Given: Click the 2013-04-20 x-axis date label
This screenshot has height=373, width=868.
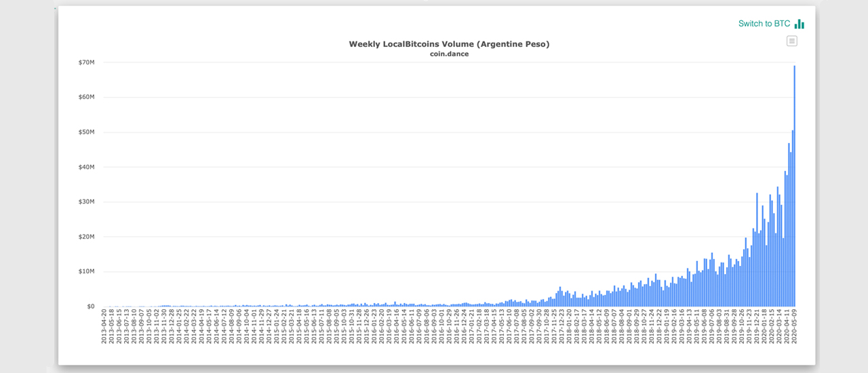Looking at the screenshot, I should click(104, 327).
